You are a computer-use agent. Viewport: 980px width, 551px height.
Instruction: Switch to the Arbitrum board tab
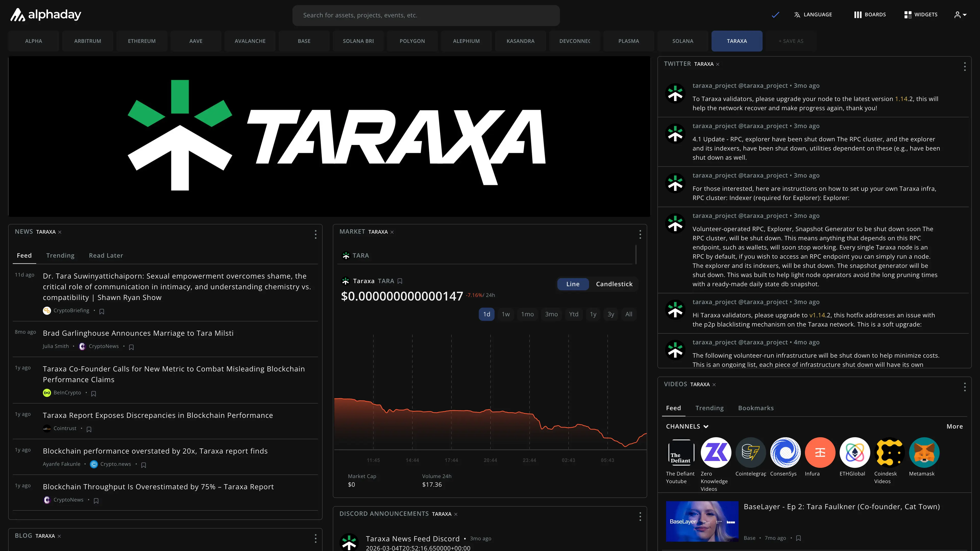(x=88, y=41)
